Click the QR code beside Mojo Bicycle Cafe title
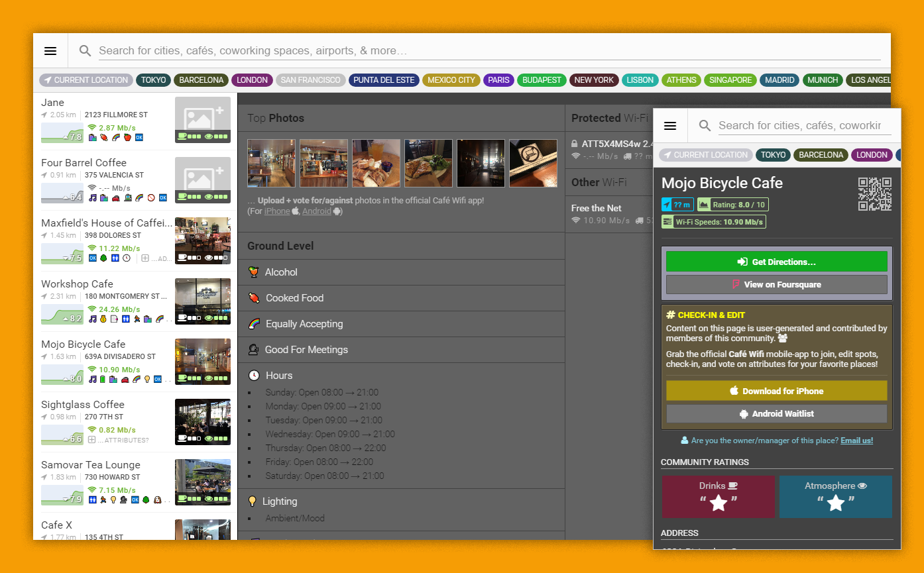924x573 pixels. click(x=875, y=194)
